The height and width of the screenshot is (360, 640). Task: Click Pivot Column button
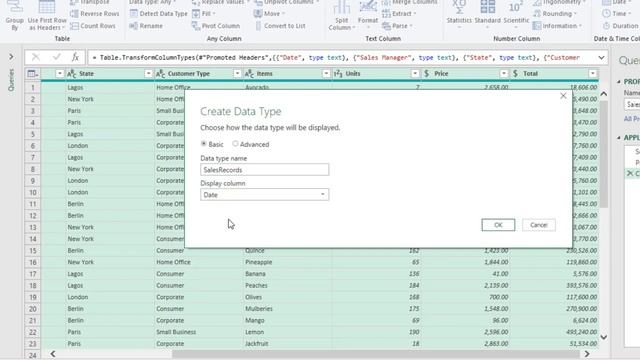(x=216, y=26)
